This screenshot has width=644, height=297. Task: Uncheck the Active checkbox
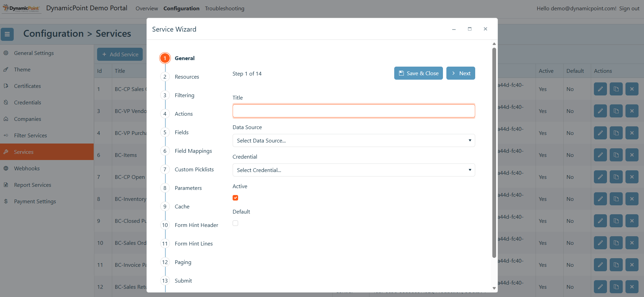235,198
